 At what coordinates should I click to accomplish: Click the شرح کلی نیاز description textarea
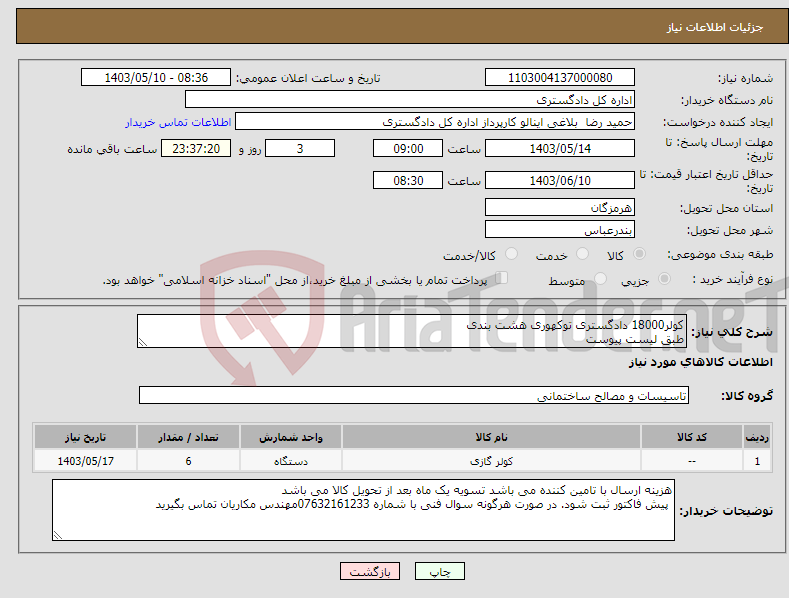(412, 331)
